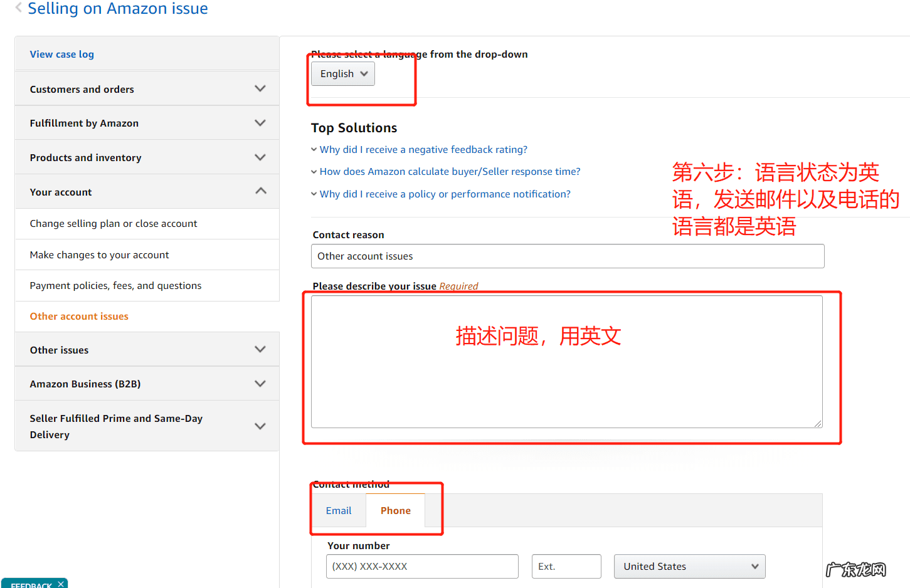Image resolution: width=910 pixels, height=588 pixels.
Task: Expand the Fulfillment by Amazon section
Action: point(260,123)
